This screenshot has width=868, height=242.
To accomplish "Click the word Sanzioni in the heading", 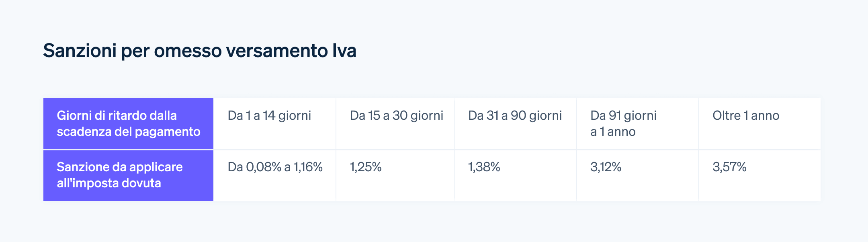I will tap(80, 51).
